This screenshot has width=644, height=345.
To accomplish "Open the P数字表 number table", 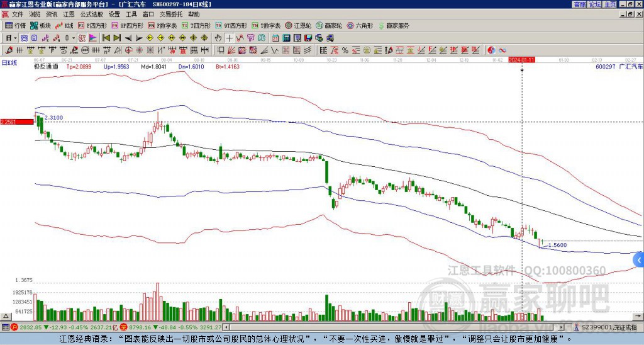I will [162, 25].
